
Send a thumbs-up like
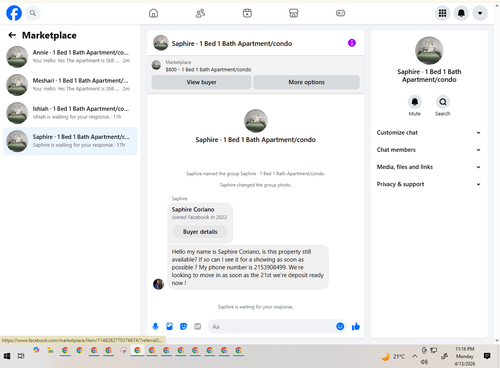tap(356, 326)
